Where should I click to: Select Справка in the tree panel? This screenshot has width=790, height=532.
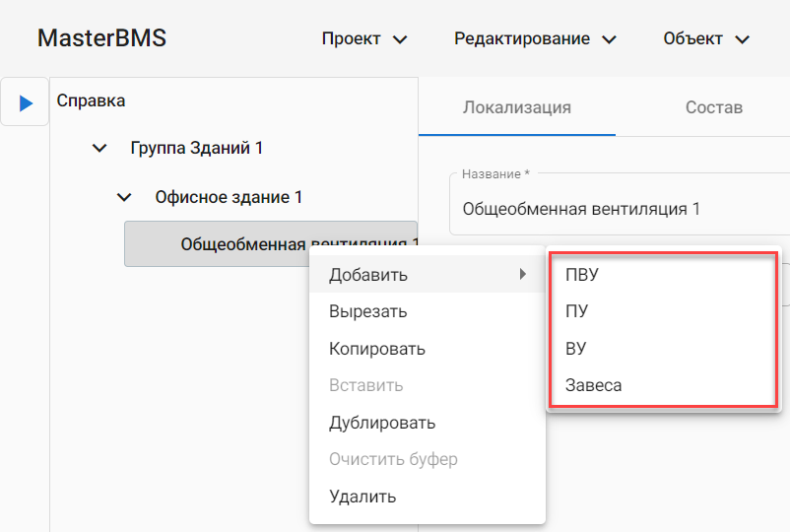tap(92, 100)
